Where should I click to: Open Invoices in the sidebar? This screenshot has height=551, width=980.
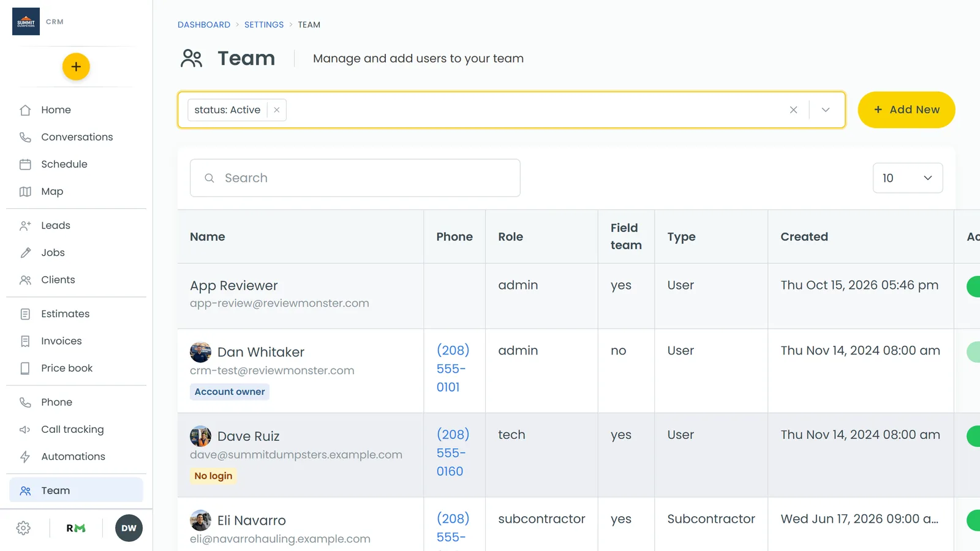[76, 341]
